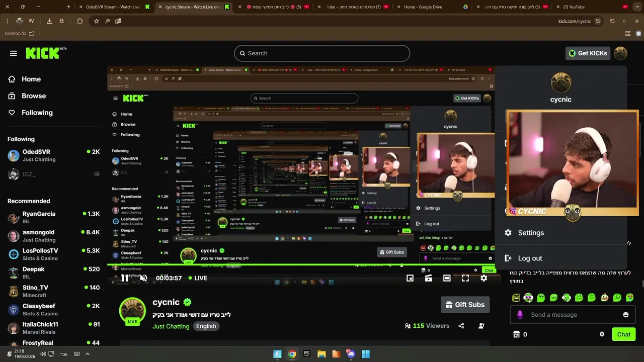Collapse the user avatar menu at top right
The image size is (644, 362).
click(620, 53)
